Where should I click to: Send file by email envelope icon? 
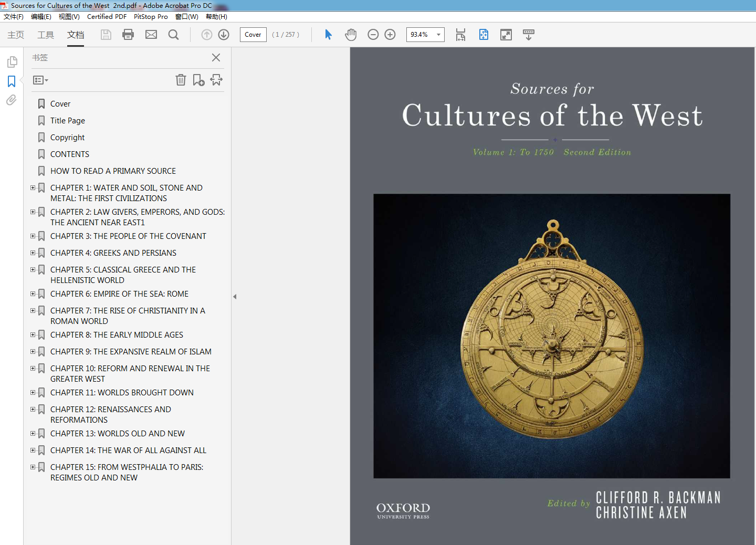[151, 35]
